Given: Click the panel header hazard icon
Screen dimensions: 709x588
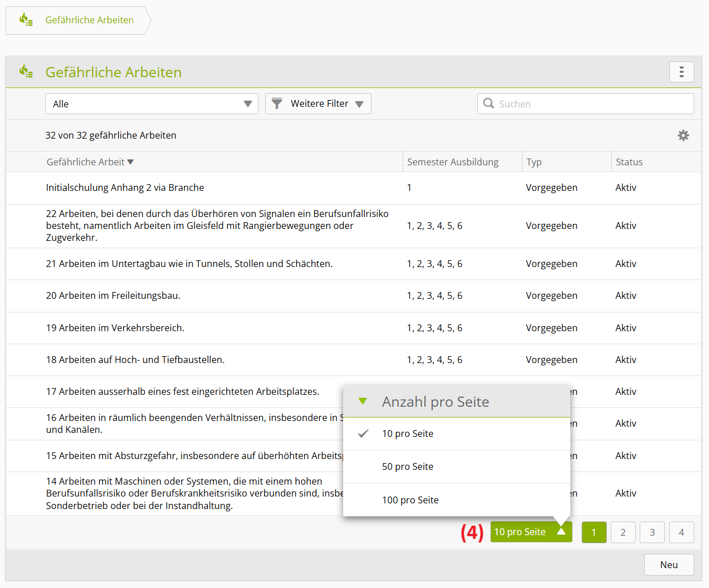Looking at the screenshot, I should tap(26, 72).
